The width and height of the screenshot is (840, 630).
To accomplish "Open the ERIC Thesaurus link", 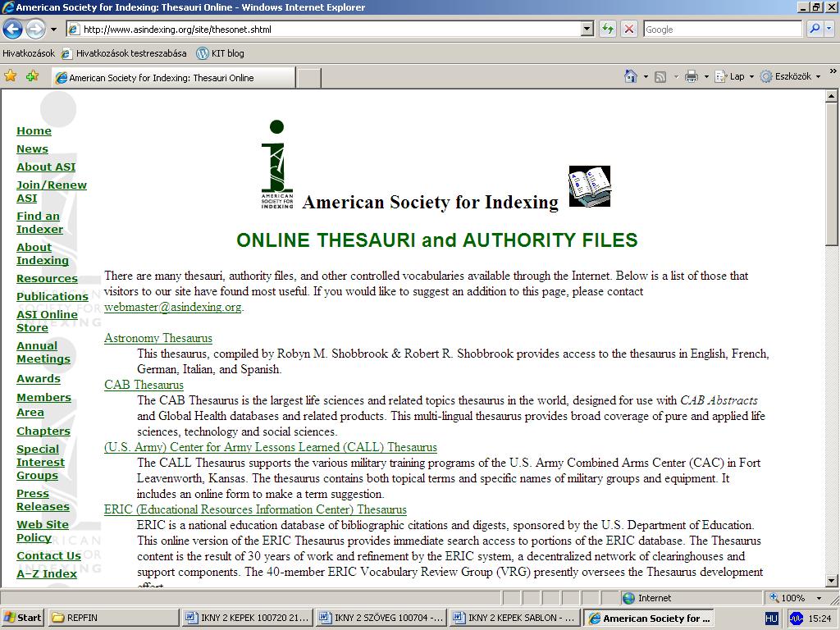I will 255,509.
